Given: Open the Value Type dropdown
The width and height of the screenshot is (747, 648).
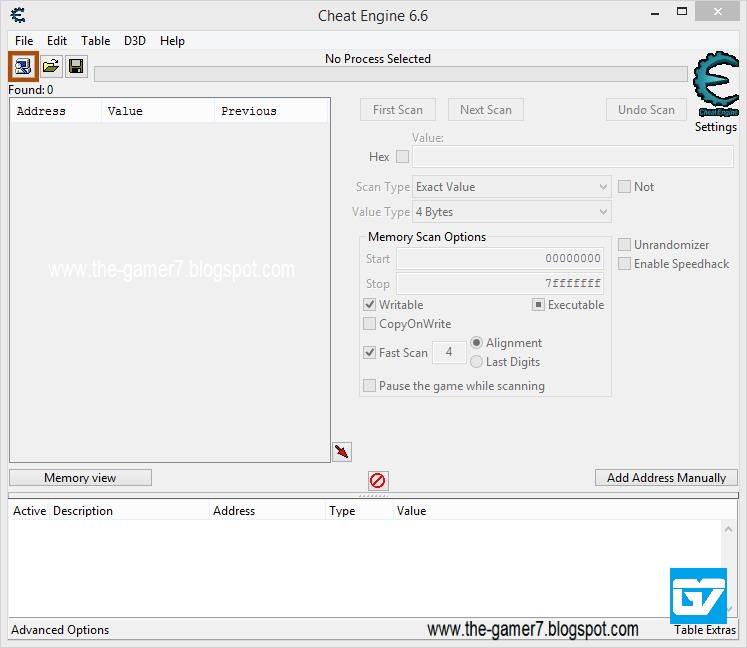Looking at the screenshot, I should coord(512,212).
